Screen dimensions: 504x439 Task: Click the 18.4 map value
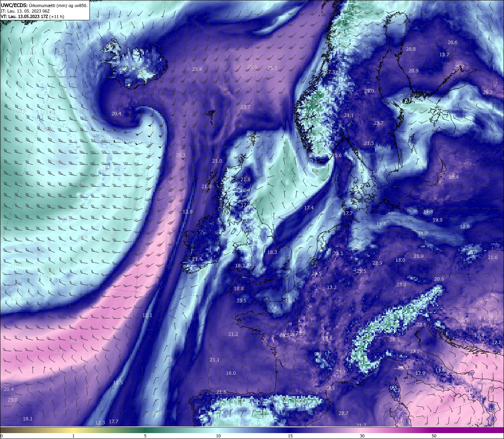290,301
